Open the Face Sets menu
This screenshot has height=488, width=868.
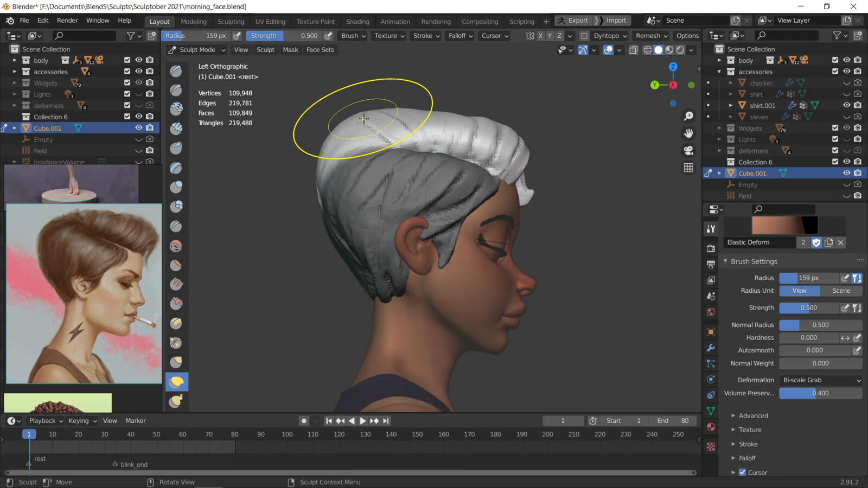click(320, 50)
